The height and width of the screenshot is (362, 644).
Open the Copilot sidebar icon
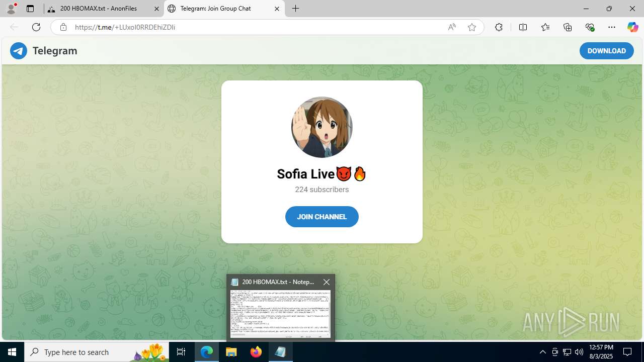pos(632,27)
